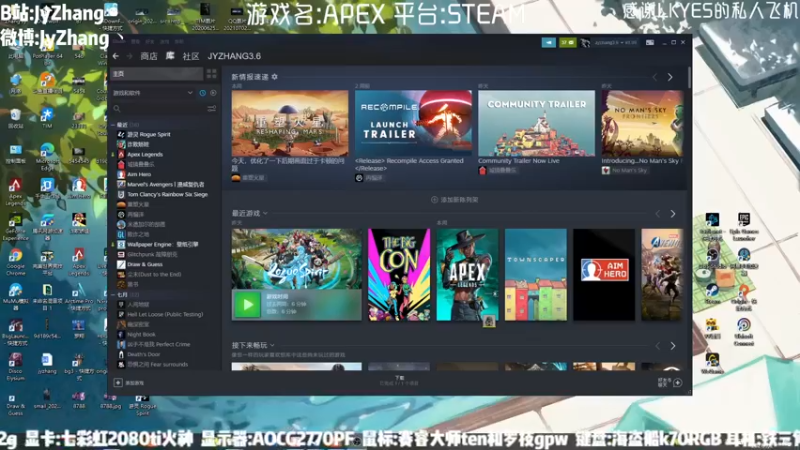Screen dimensions: 800x450
Task: Open the Avengers game cover in the recent shelf
Action: [662, 274]
